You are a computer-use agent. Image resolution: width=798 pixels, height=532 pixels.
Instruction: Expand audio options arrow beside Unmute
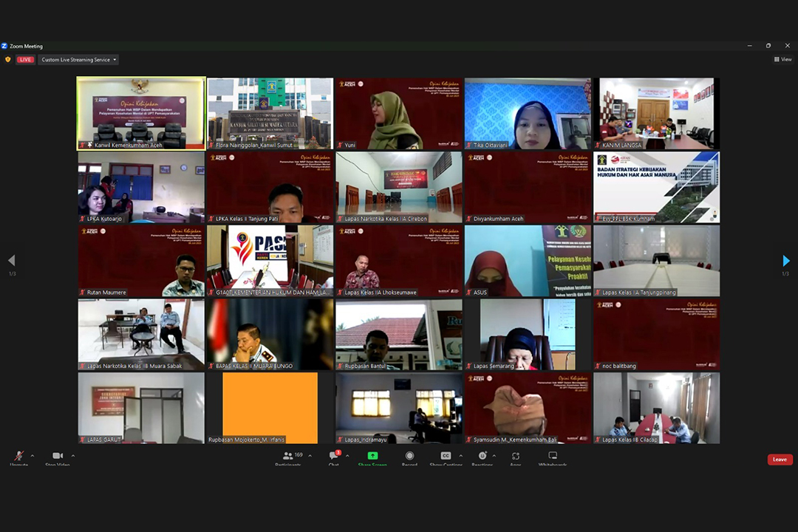(33, 456)
